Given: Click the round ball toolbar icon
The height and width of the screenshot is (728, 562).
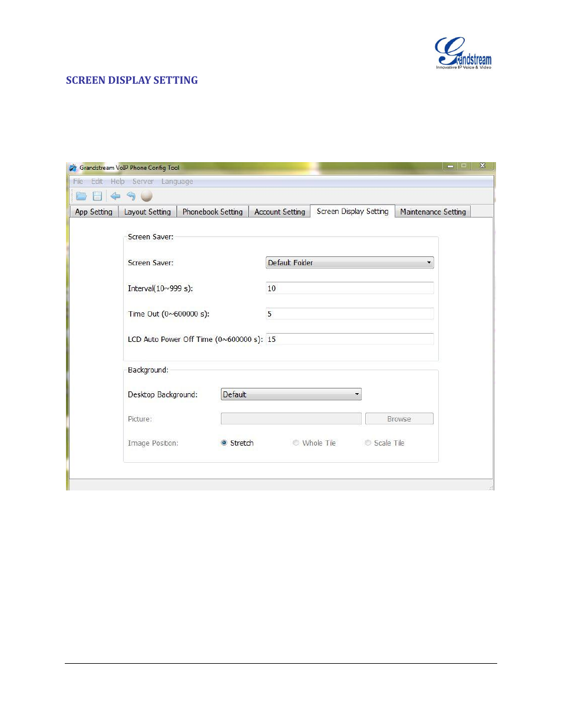Looking at the screenshot, I should click(147, 196).
